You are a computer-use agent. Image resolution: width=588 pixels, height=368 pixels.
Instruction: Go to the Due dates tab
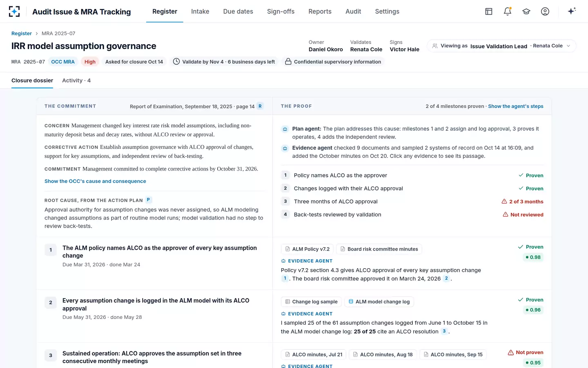tap(238, 11)
